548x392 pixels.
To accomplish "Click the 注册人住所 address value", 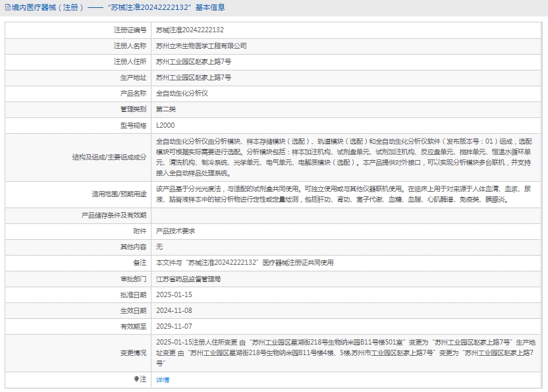I will (193, 61).
